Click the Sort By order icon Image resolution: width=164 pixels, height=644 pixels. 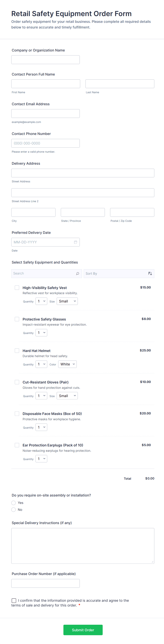coord(150,273)
